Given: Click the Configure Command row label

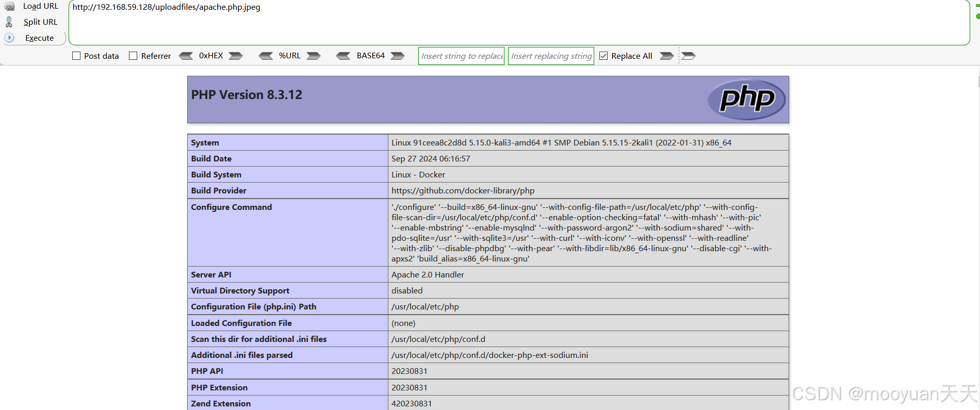Looking at the screenshot, I should pos(231,207).
